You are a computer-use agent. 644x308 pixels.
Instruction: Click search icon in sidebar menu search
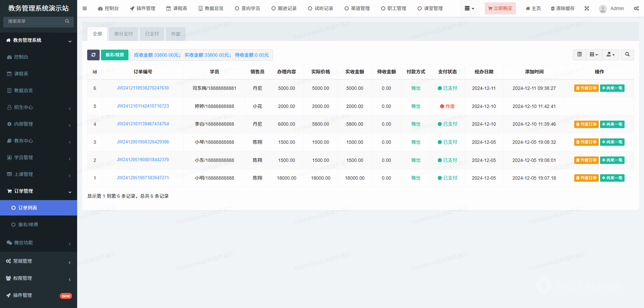(x=67, y=21)
